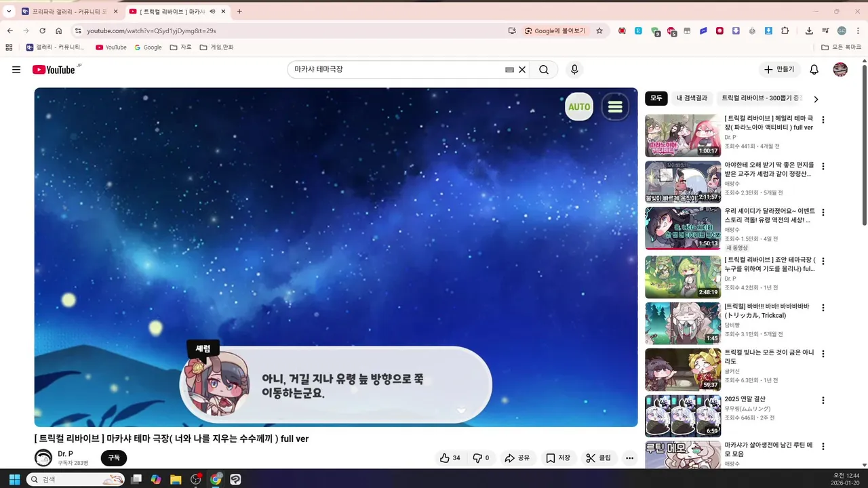
Task: Open 죠안 테마극장 video title link
Action: click(770, 264)
